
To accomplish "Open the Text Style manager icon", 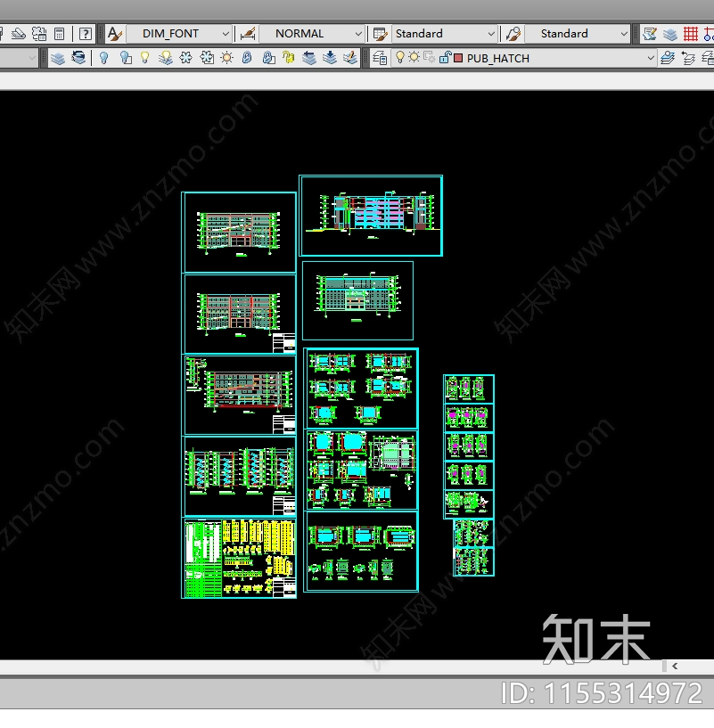I will (114, 34).
